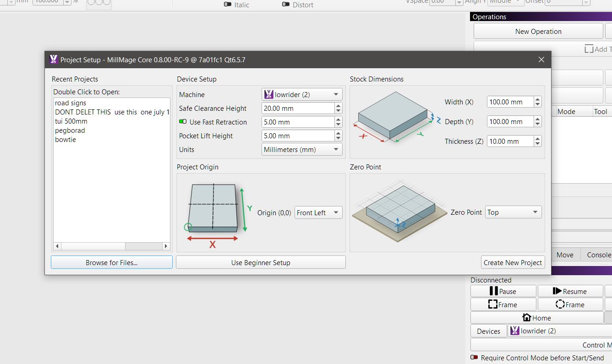The width and height of the screenshot is (612, 364).
Task: Switch to the Move tab
Action: coord(565,255)
